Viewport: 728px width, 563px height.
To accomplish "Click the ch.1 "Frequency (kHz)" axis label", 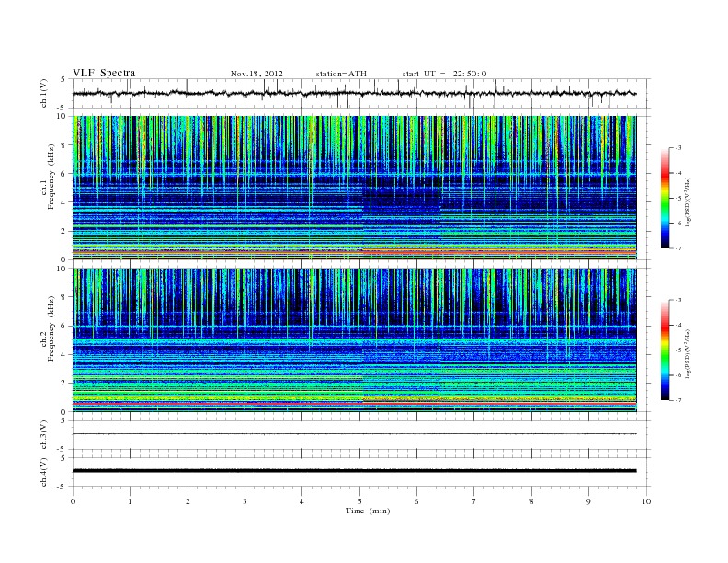I will click(x=51, y=177).
